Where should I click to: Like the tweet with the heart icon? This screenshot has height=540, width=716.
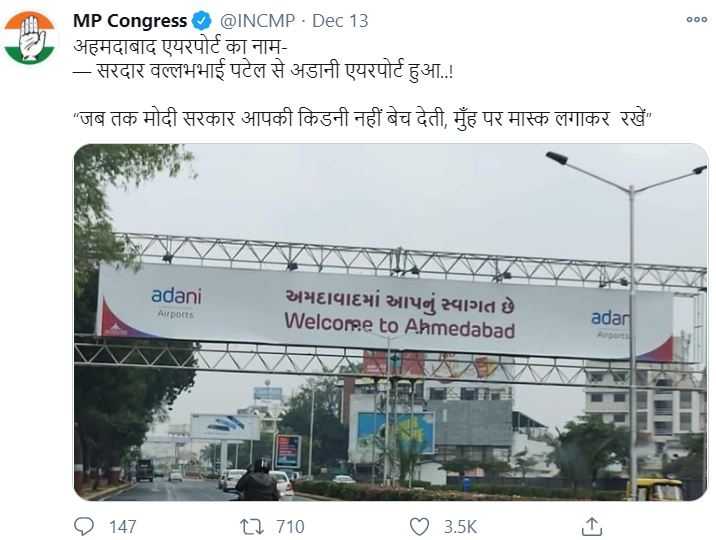pyautogui.click(x=419, y=527)
